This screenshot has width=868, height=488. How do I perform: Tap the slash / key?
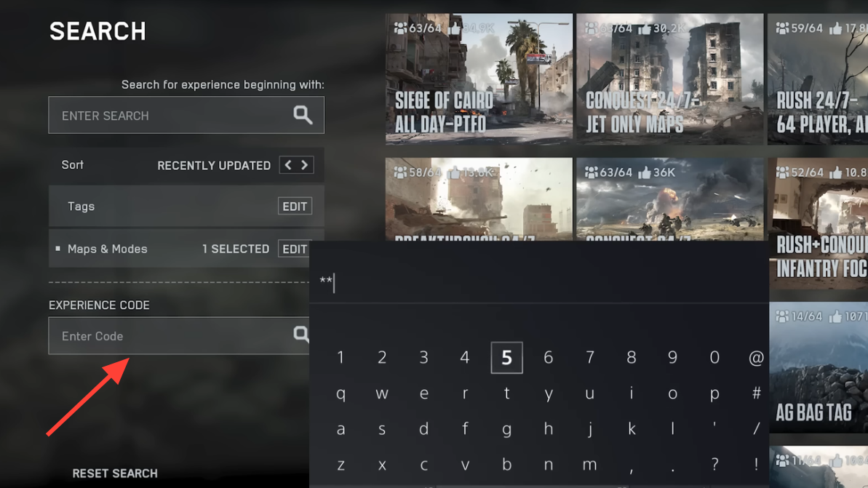[756, 429]
